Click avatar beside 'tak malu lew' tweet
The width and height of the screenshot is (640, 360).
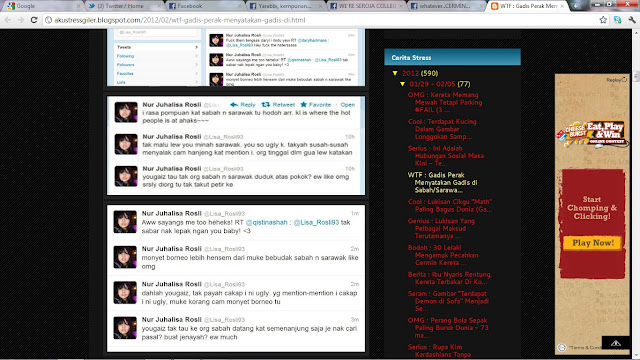pos(126,144)
